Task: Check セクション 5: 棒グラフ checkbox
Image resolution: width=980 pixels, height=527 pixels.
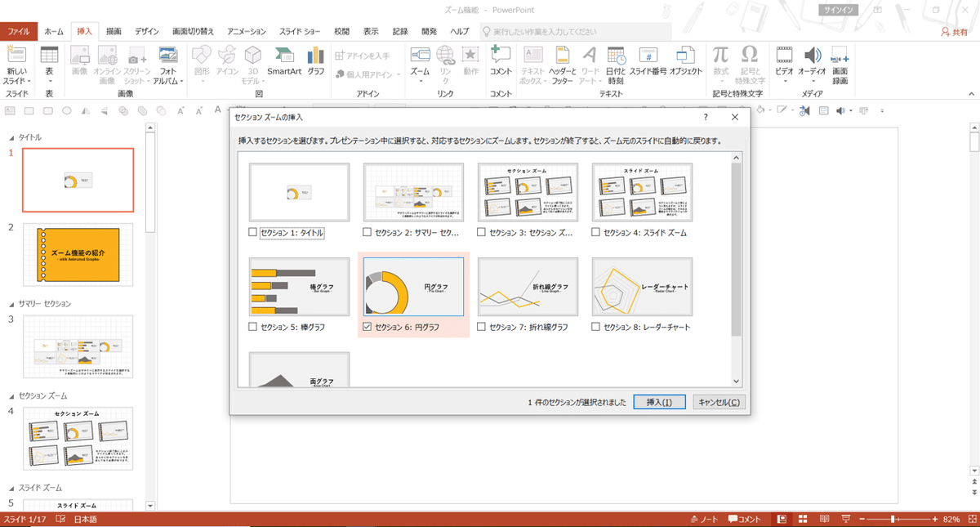Action: [x=253, y=327]
